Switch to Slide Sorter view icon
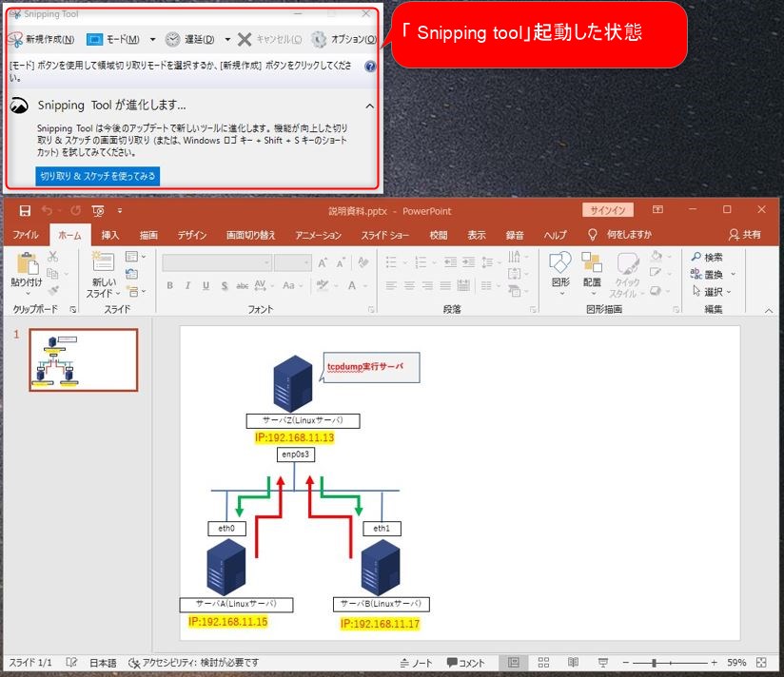 (x=543, y=663)
